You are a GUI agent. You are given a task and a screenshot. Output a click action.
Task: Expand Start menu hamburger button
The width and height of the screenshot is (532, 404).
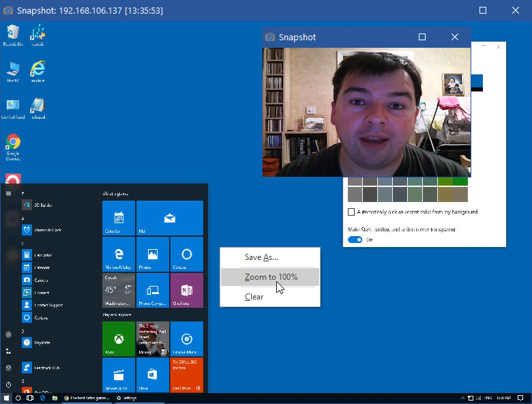[x=8, y=193]
